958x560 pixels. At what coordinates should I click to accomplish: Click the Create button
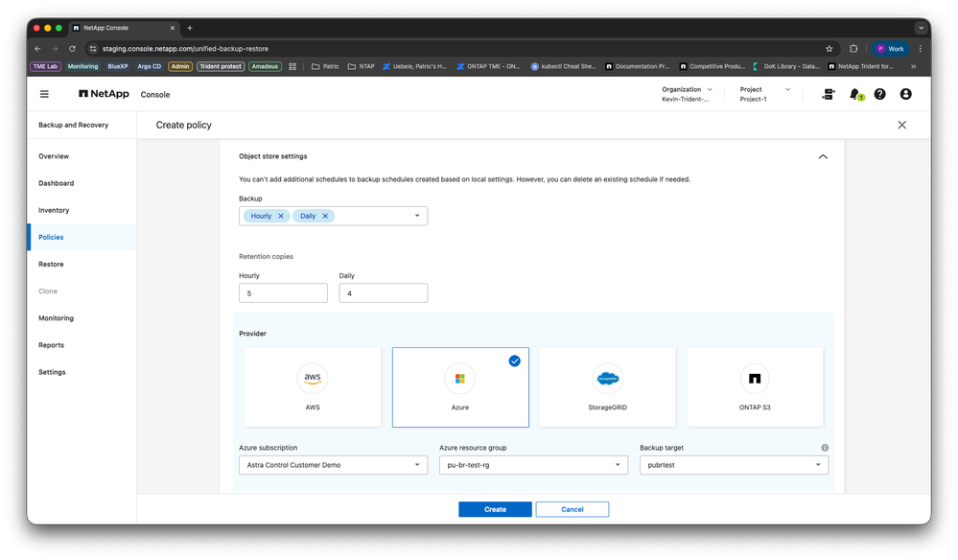tap(495, 509)
